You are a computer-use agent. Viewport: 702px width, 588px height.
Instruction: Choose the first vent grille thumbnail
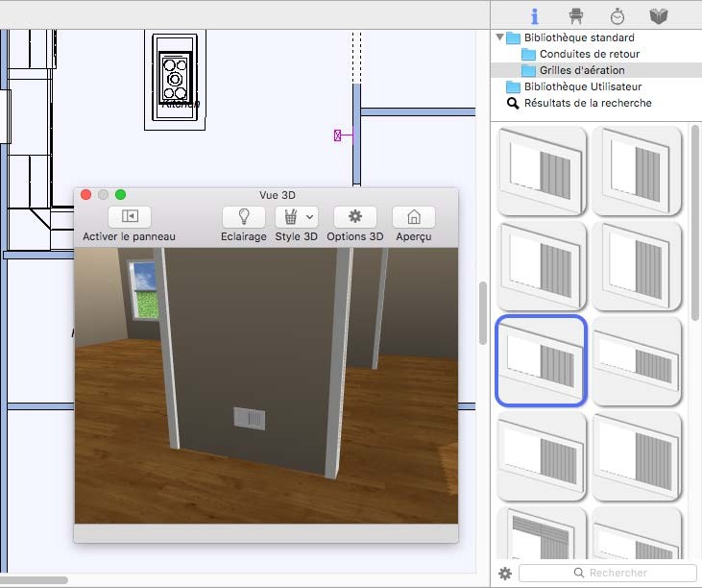(x=541, y=169)
